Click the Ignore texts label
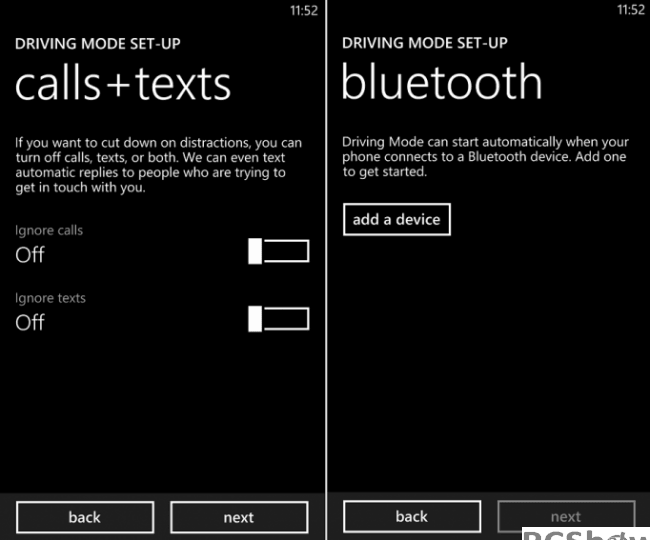This screenshot has height=540, width=650. (x=50, y=298)
